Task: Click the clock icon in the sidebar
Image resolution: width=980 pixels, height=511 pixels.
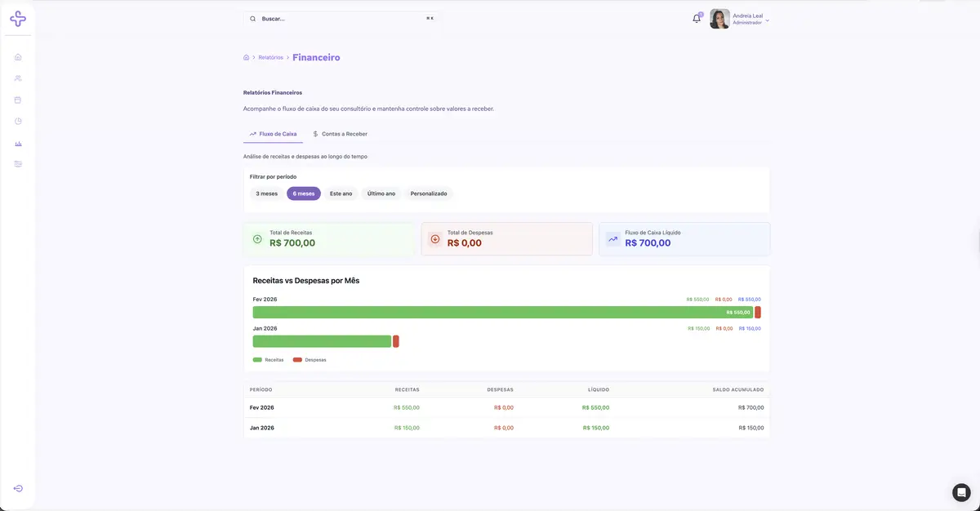Action: (17, 120)
